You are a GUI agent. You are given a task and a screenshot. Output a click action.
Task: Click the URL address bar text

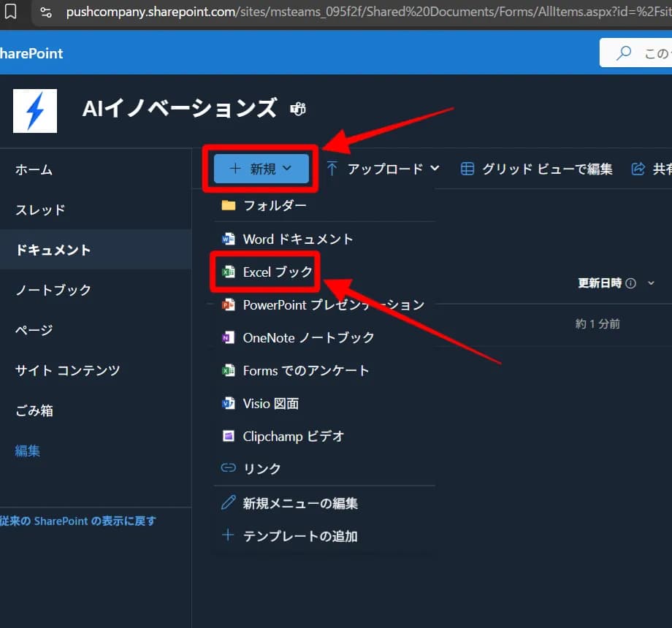pyautogui.click(x=369, y=12)
